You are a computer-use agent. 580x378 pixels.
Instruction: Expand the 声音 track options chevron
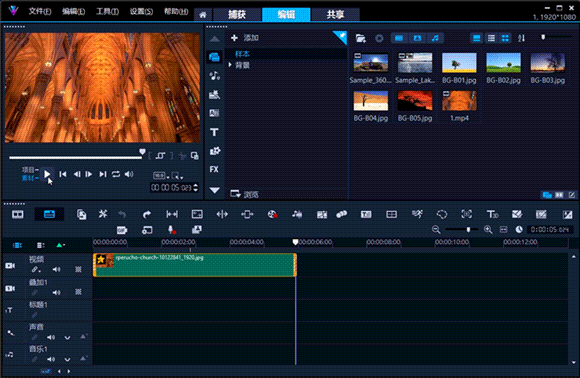pos(67,337)
